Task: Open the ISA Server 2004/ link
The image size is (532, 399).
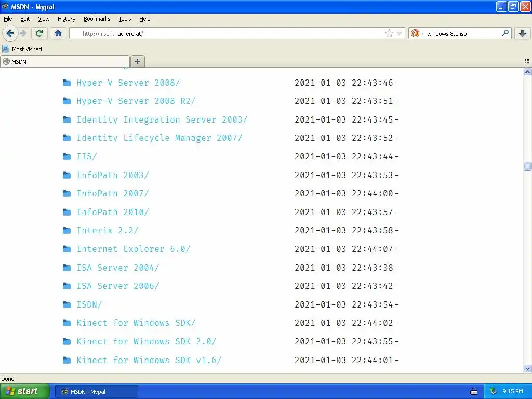Action: pos(118,268)
